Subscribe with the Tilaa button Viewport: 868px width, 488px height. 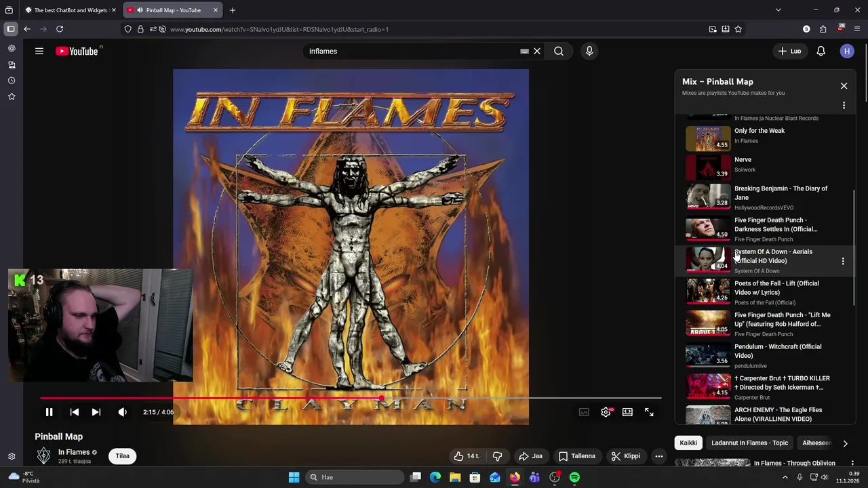click(x=122, y=456)
